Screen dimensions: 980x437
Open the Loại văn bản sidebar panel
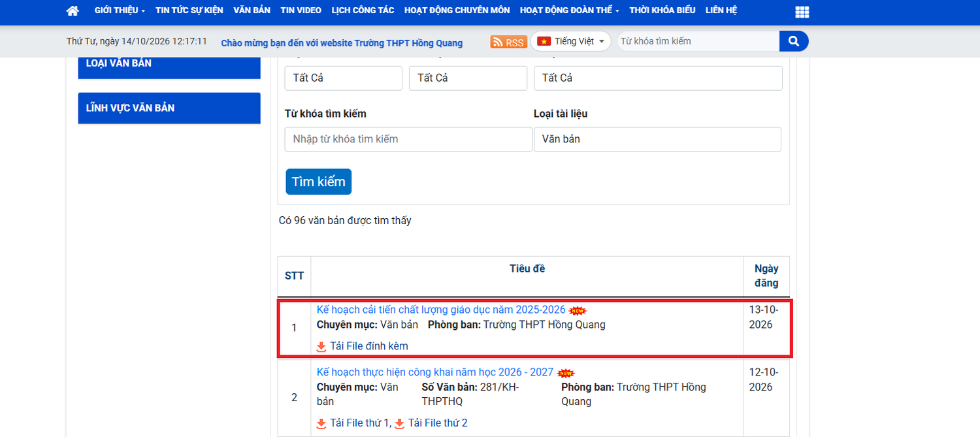(169, 68)
